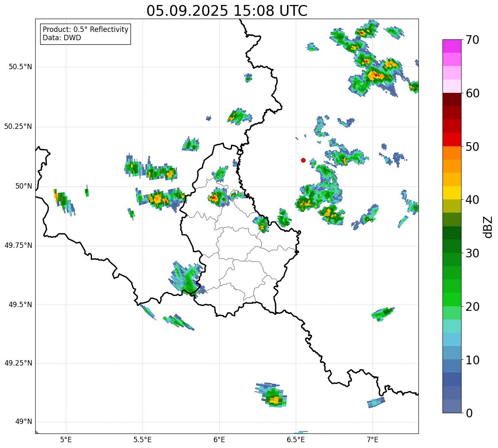Click the magenta top swatch of the colorbar
498x448 pixels.
[451, 46]
